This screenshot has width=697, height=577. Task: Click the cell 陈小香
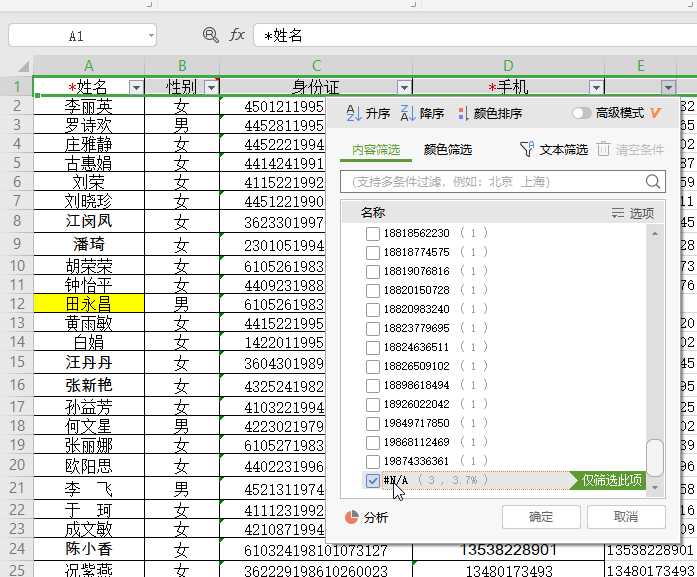pos(89,549)
